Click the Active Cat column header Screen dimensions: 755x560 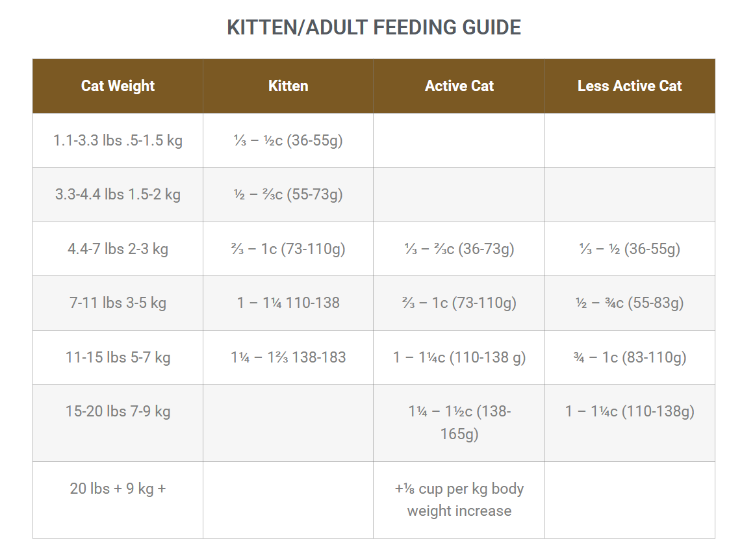[x=459, y=86]
